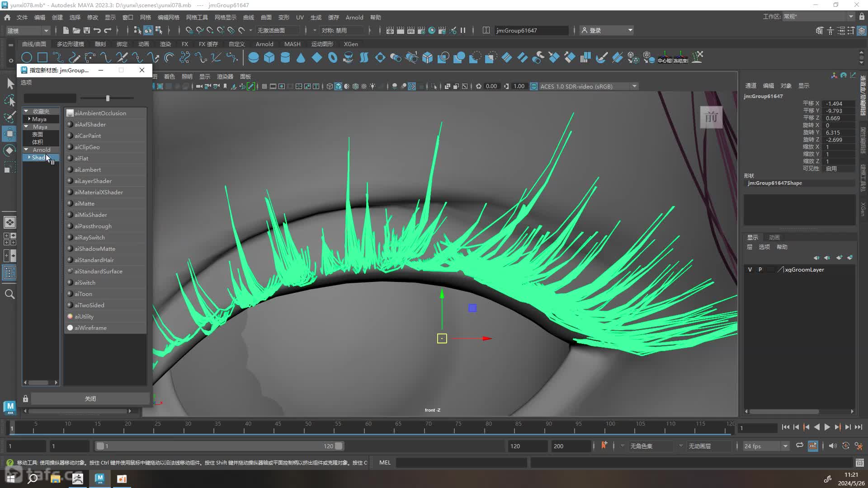Open the workspace dropdown 常规
Image resolution: width=868 pixels, height=488 pixels.
(818, 16)
